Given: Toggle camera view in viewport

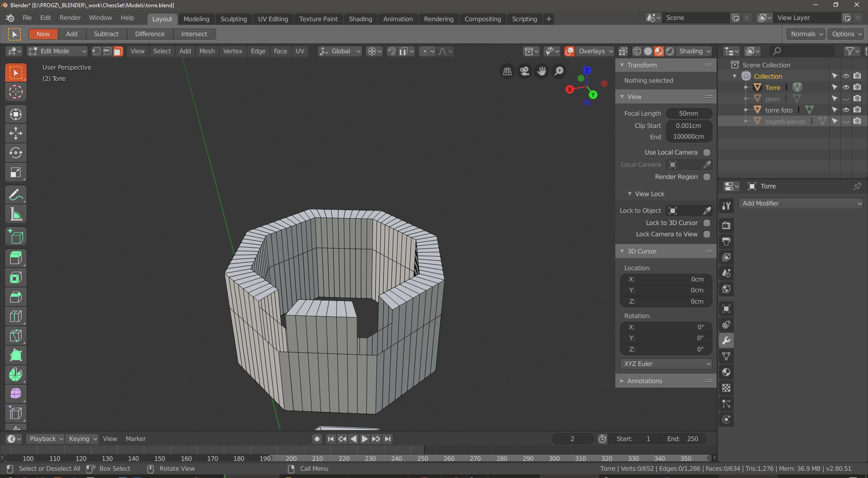Looking at the screenshot, I should tap(524, 71).
